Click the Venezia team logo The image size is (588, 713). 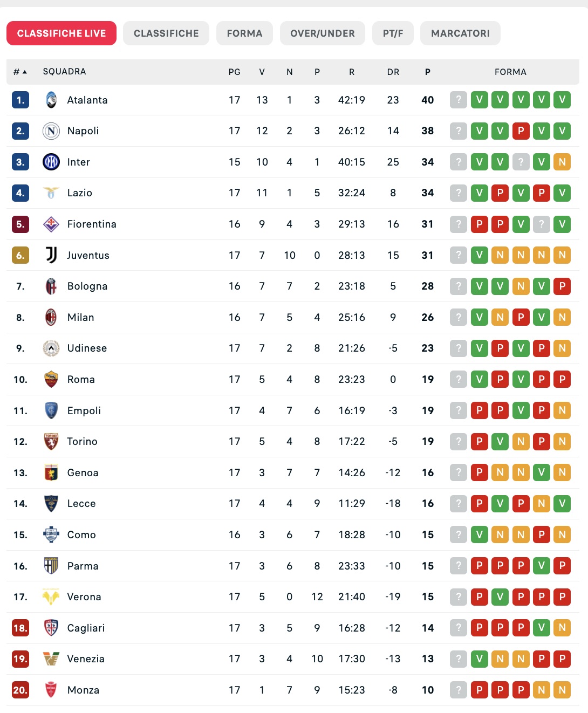(x=51, y=659)
